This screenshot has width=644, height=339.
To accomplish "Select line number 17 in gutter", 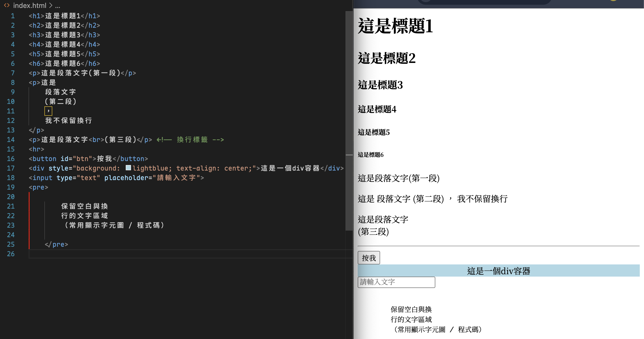I will coord(11,168).
